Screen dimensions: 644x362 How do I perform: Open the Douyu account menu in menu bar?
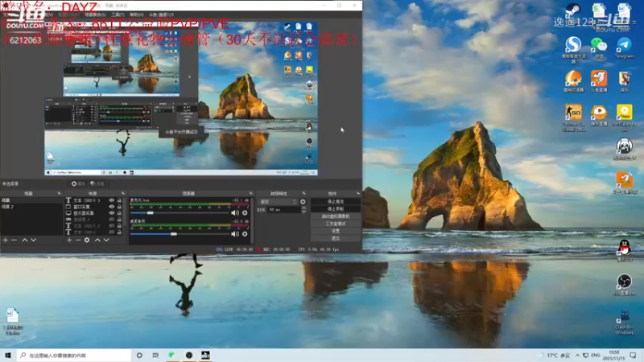pyautogui.click(x=161, y=14)
